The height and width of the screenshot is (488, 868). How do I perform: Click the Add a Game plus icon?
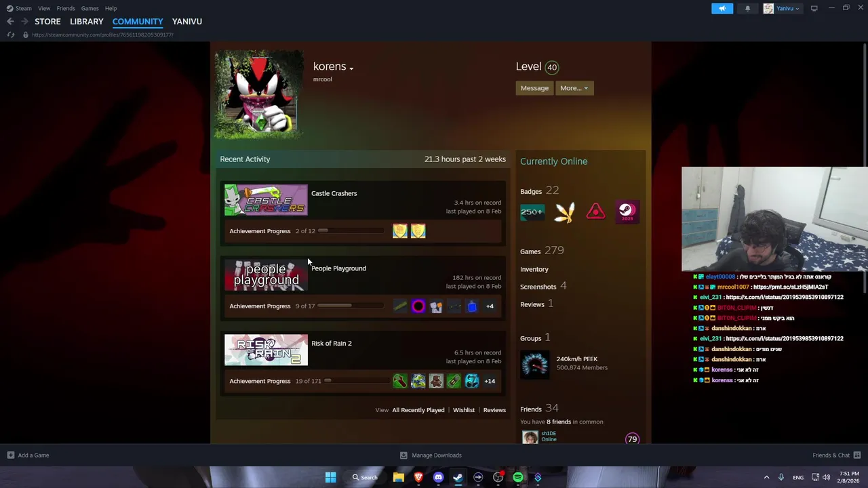(10, 455)
